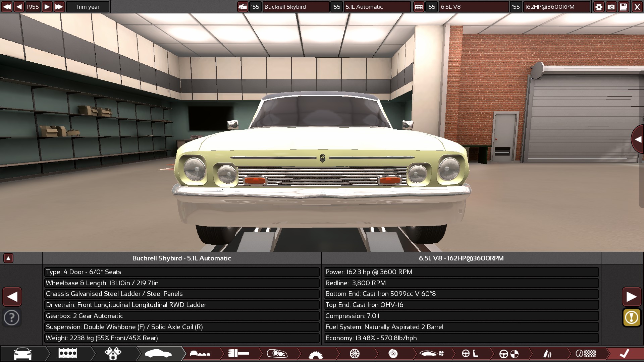Click the camera screenshot icon
The width and height of the screenshot is (644, 362).
pyautogui.click(x=611, y=7)
